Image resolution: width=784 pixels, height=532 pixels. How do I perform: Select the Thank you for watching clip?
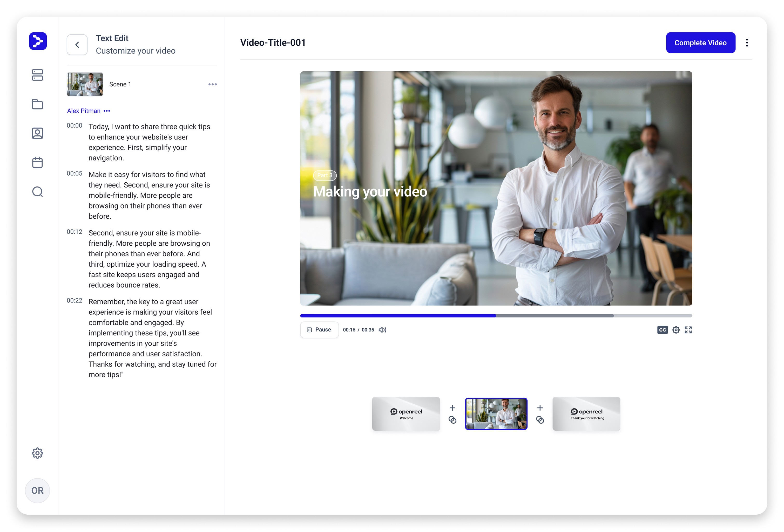586,414
